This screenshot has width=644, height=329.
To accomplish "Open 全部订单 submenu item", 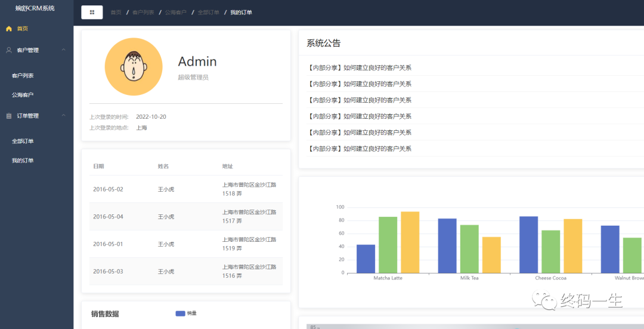I will pos(23,142).
